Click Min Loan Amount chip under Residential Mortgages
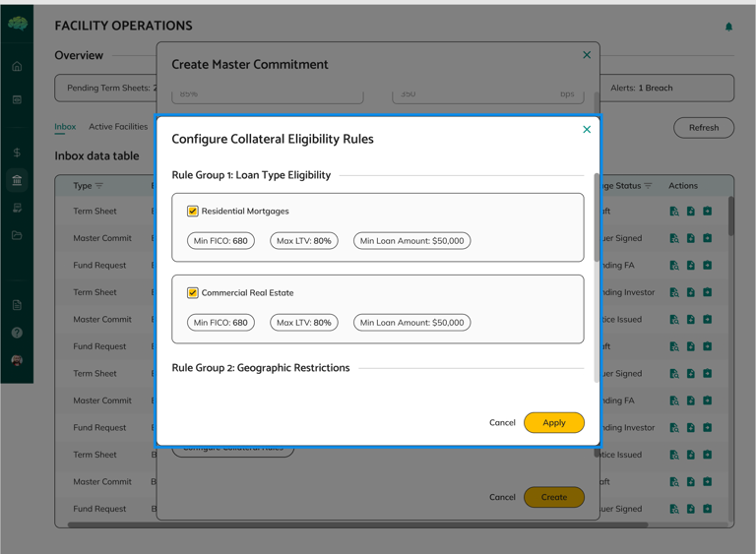This screenshot has height=554, width=756. coord(411,240)
